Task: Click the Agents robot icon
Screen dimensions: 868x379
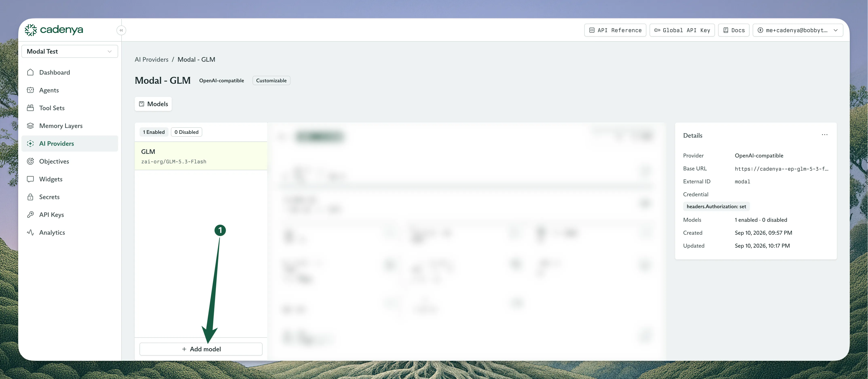Action: [30, 90]
